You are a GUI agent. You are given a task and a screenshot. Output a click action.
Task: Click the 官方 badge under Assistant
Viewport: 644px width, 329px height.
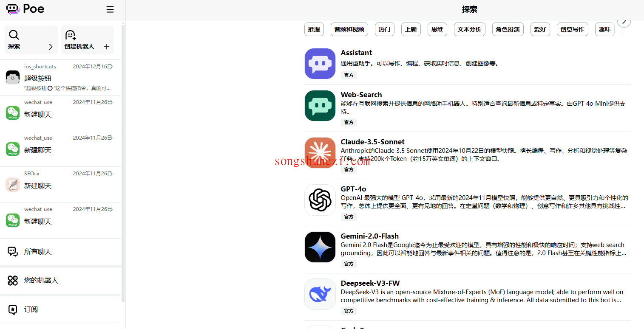pos(349,75)
